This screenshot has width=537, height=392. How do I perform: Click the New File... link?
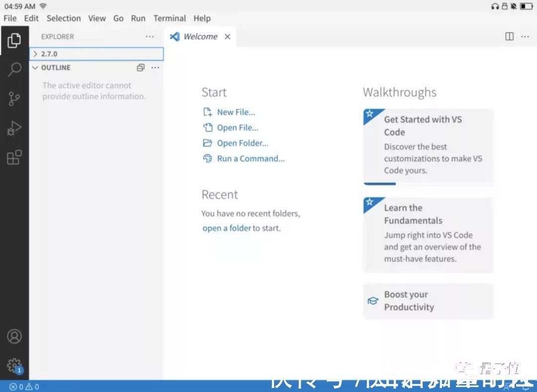coord(236,112)
